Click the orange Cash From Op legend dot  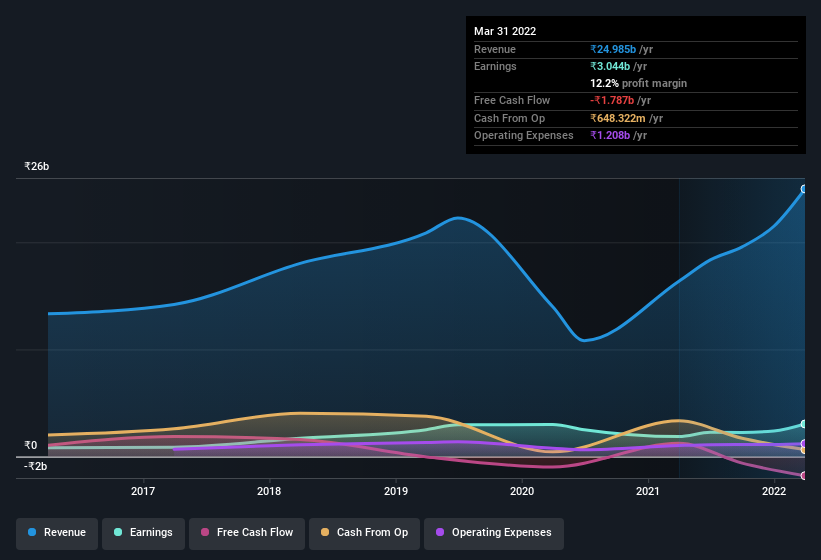coord(325,532)
